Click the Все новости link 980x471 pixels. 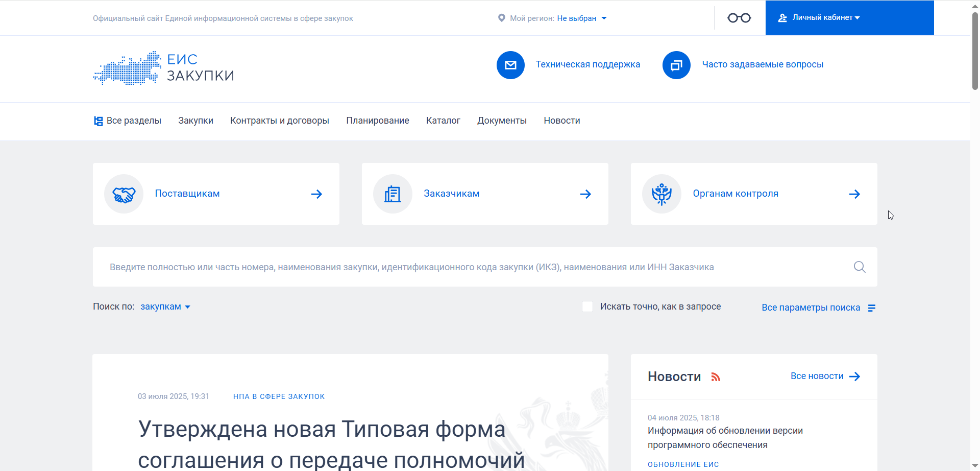click(x=817, y=376)
